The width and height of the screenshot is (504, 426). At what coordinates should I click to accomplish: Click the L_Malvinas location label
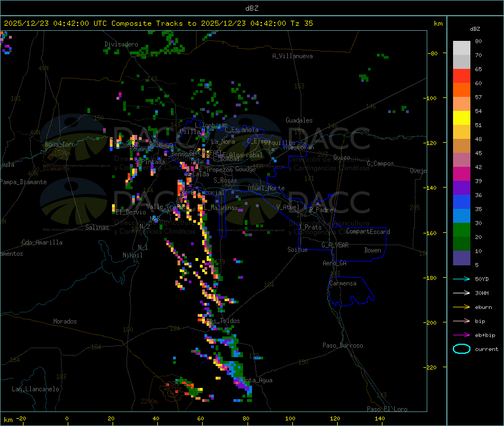click(x=221, y=208)
